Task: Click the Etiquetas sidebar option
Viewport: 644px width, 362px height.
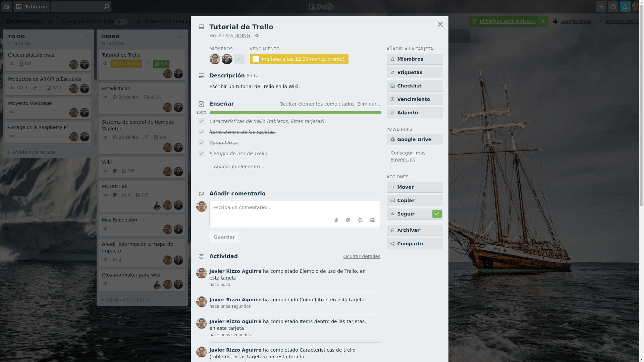Action: (415, 72)
